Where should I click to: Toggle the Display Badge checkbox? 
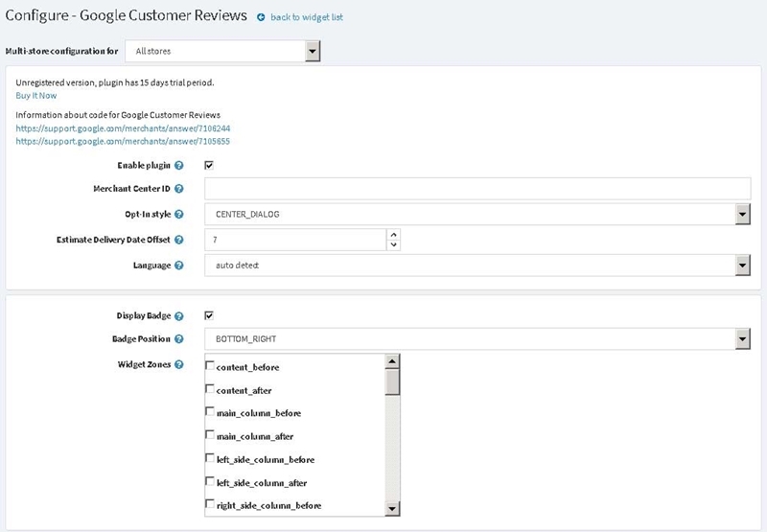(209, 315)
